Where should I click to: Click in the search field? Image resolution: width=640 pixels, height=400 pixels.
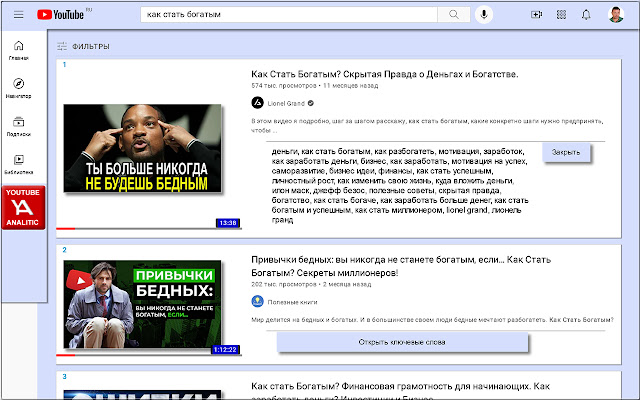pos(289,14)
